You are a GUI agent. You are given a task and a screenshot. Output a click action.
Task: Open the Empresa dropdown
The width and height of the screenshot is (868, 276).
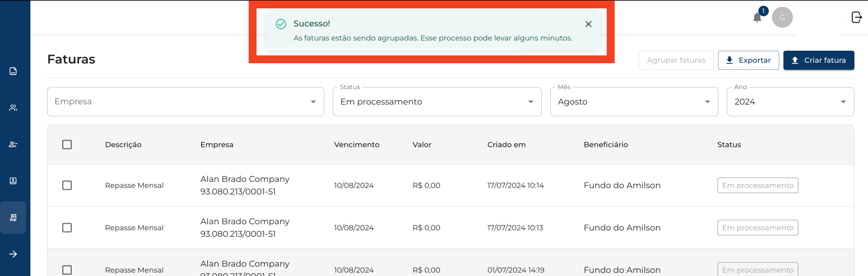tap(185, 101)
